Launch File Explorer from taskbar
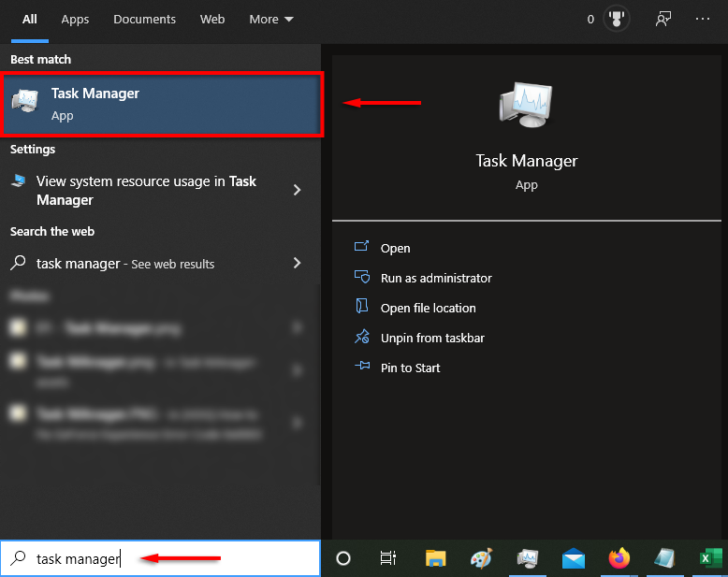This screenshot has width=728, height=577. (x=435, y=558)
